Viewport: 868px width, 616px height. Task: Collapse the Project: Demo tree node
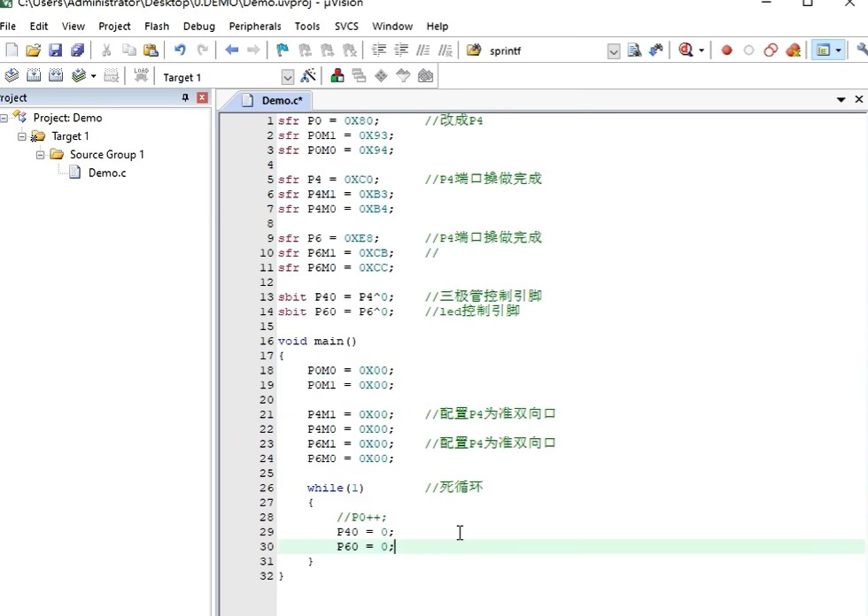[4, 118]
